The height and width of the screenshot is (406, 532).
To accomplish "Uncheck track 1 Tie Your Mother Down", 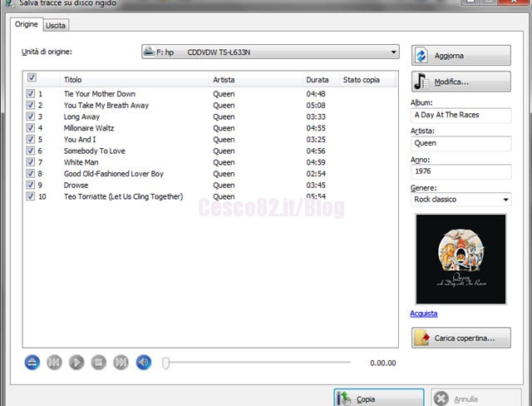I will (30, 93).
